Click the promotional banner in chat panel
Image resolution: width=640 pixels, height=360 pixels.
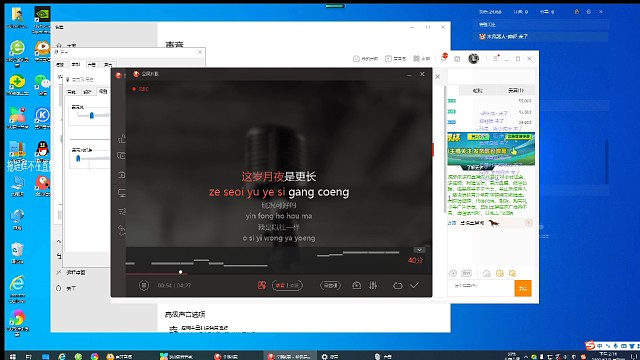pos(491,149)
